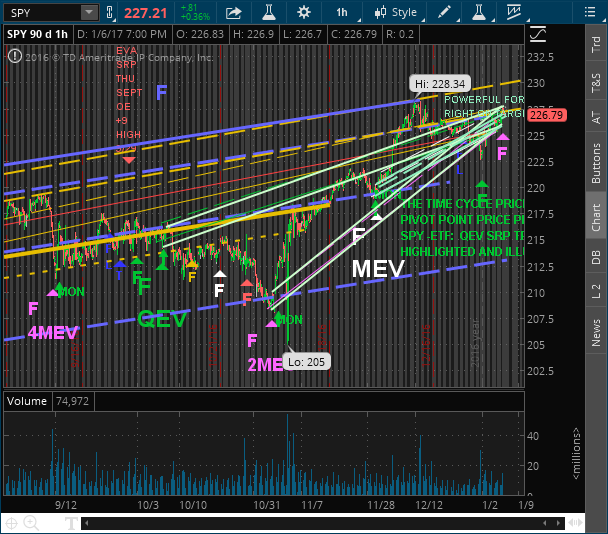Click the Lo: 205 price bubble
This screenshot has height=534, width=608.
click(306, 362)
